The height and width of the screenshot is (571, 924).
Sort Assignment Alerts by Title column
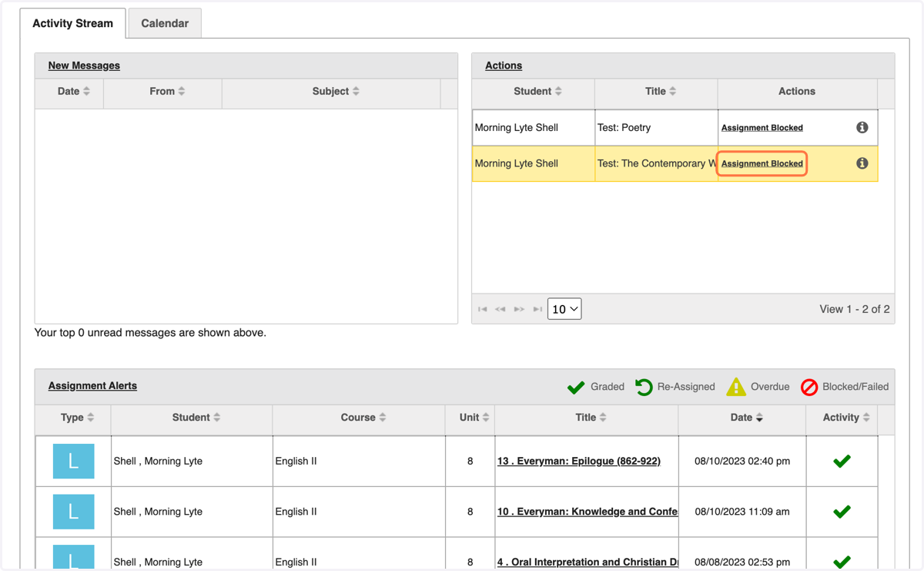coord(591,418)
